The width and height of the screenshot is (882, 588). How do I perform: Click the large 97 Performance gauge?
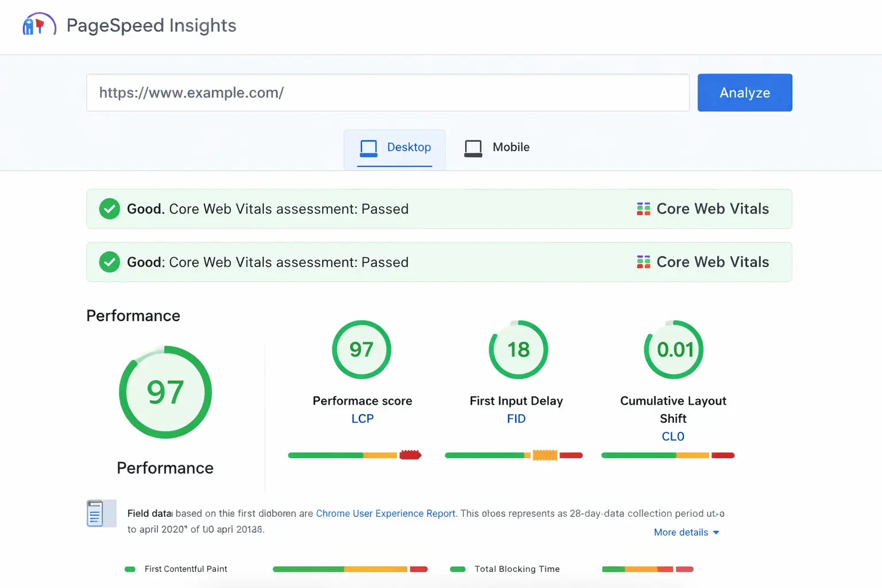click(x=165, y=392)
